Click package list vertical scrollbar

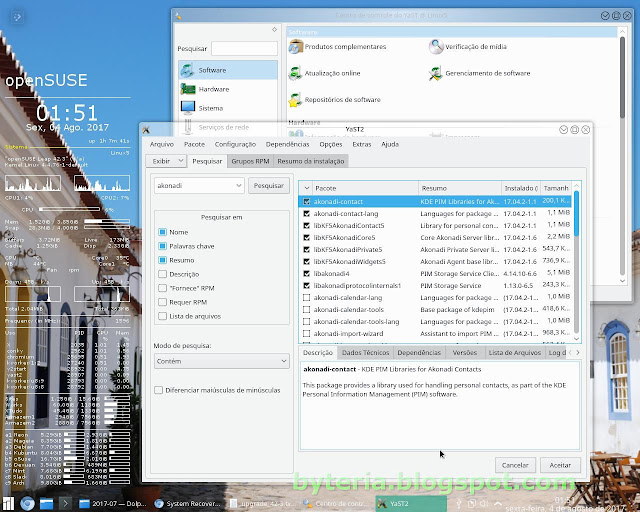pyautogui.click(x=576, y=261)
